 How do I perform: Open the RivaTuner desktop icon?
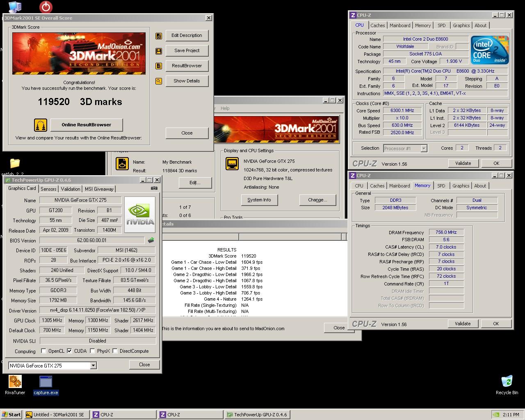tap(15, 381)
